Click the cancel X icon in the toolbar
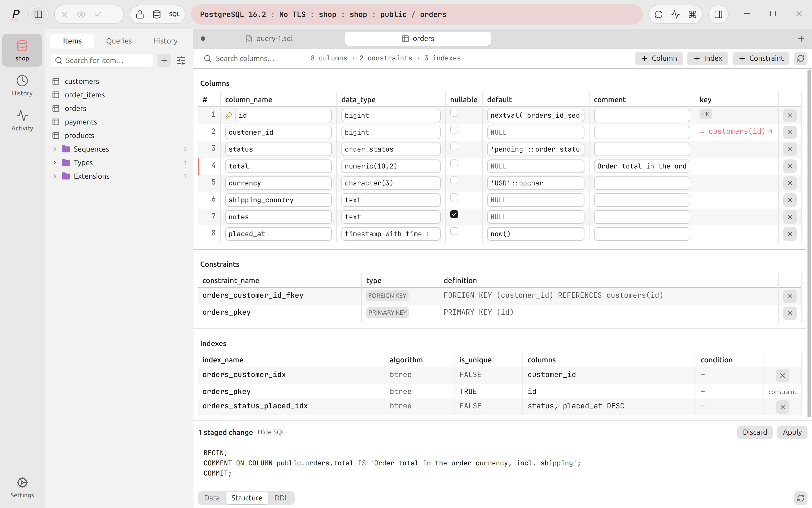This screenshot has width=812, height=508. coord(64,14)
